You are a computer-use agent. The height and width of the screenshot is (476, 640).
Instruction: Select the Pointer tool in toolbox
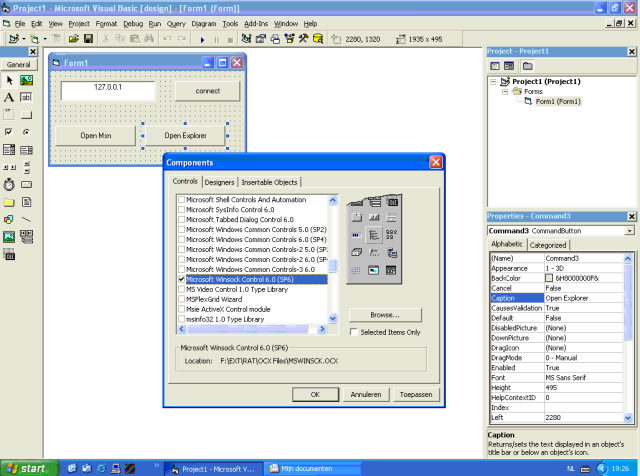[9, 80]
